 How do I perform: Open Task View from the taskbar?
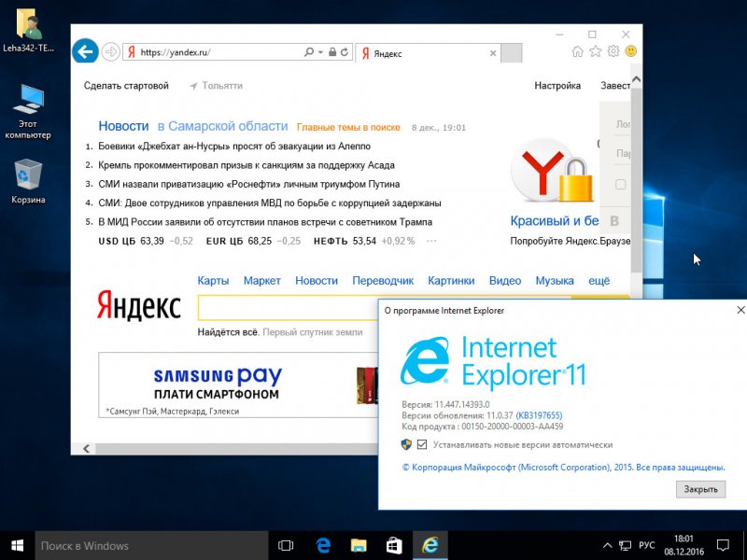(286, 546)
